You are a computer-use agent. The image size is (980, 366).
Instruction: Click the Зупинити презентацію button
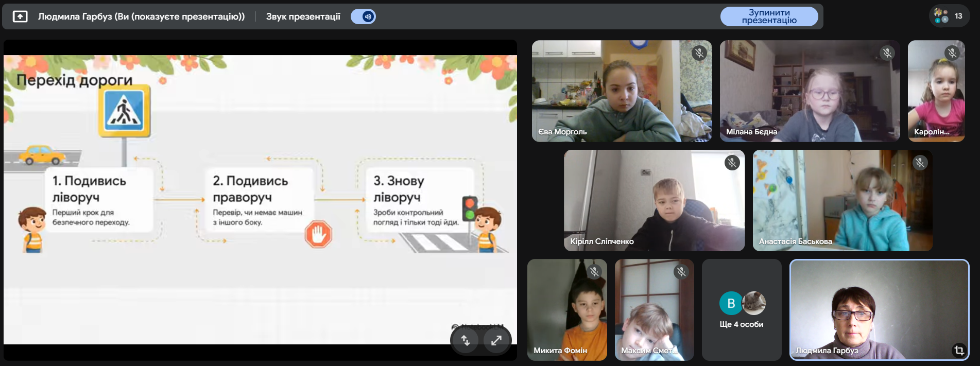768,16
